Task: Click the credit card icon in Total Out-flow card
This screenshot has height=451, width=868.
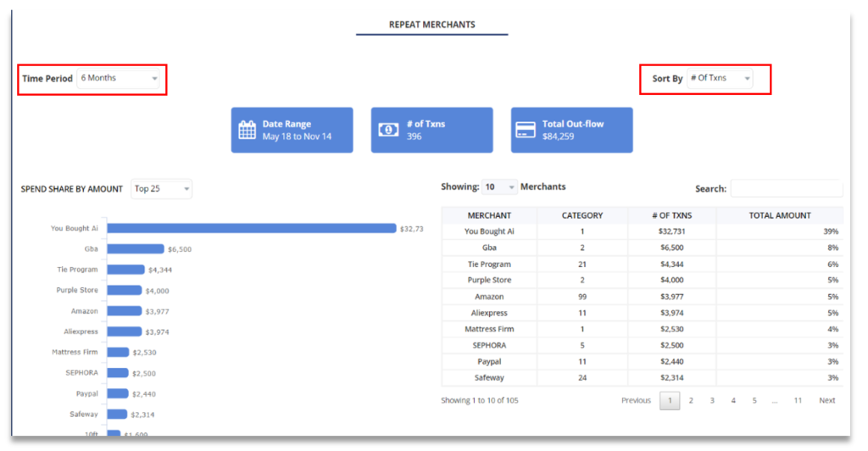Action: (x=526, y=131)
